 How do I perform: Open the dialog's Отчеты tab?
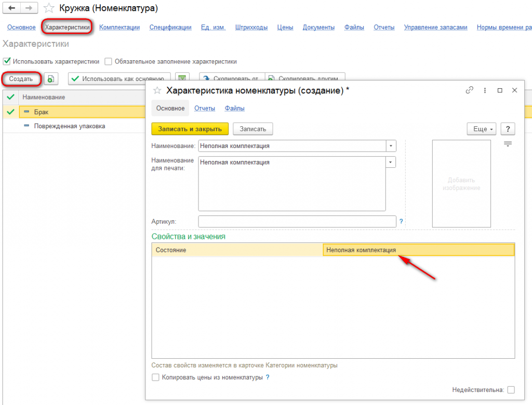click(205, 108)
